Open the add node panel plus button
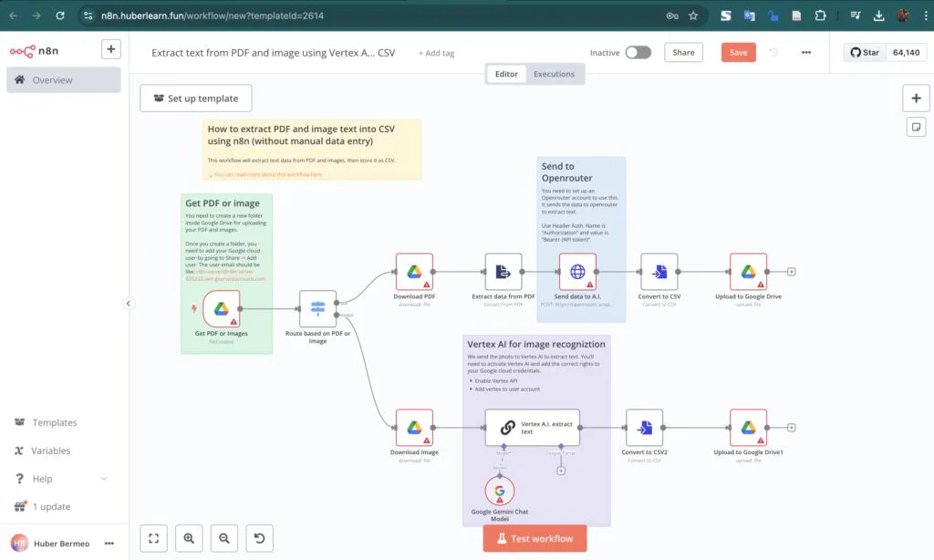The width and height of the screenshot is (934, 560). (916, 99)
